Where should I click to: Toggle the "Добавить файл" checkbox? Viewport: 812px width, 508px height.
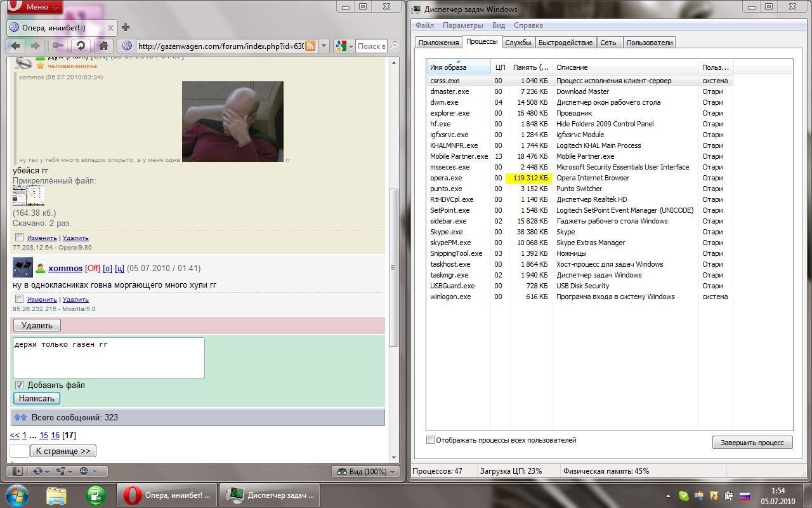point(19,385)
